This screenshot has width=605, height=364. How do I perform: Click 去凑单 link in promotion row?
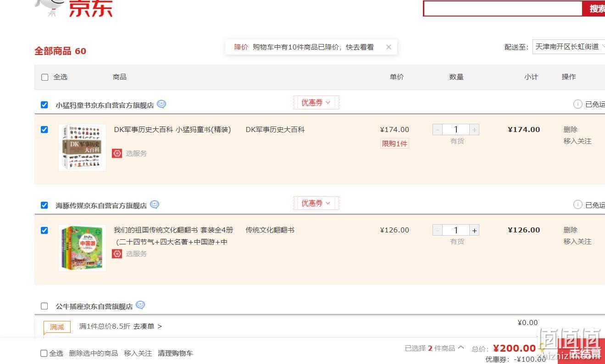(x=147, y=326)
